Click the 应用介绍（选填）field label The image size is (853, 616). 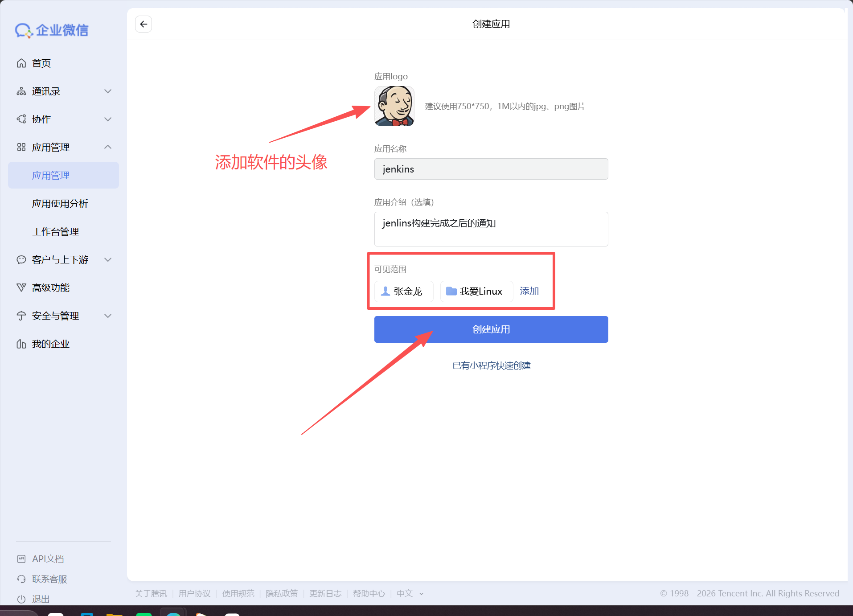[x=404, y=202]
